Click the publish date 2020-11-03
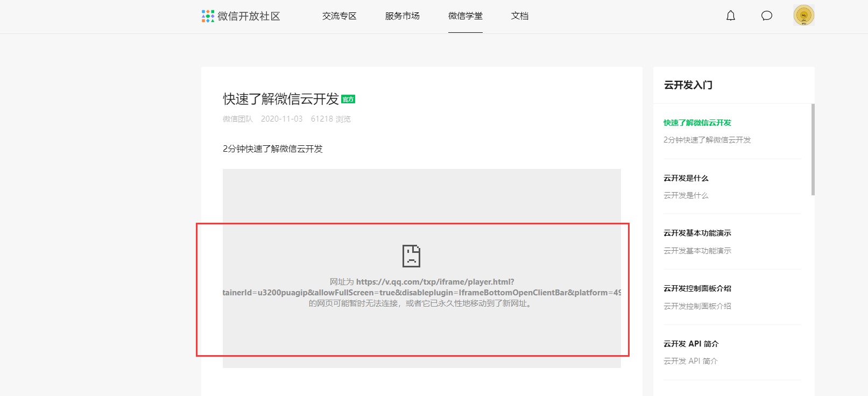Screen dimensions: 868x396 (x=282, y=119)
